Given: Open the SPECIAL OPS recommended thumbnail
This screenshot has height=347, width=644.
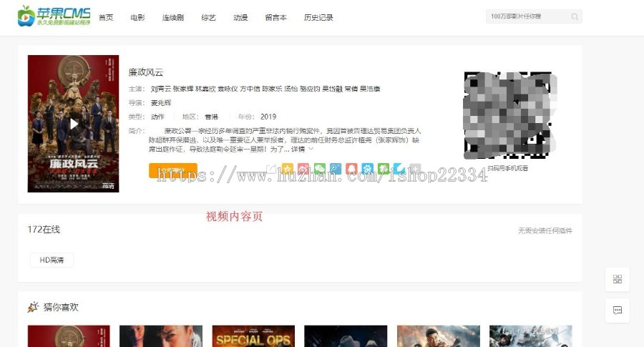Looking at the screenshot, I should point(253,336).
